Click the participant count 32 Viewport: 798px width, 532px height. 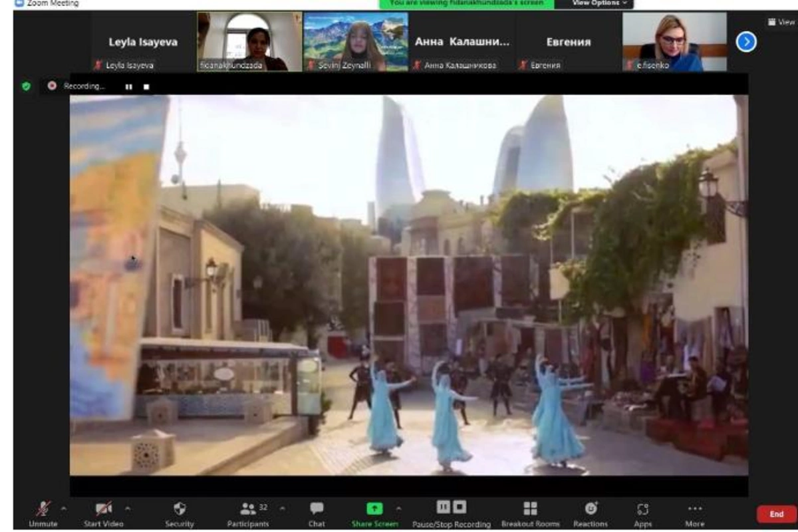263,507
